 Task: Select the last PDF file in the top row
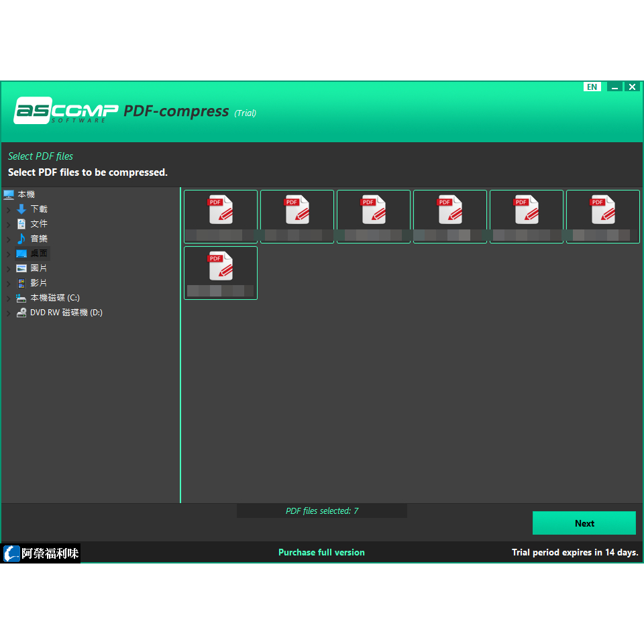click(x=603, y=217)
